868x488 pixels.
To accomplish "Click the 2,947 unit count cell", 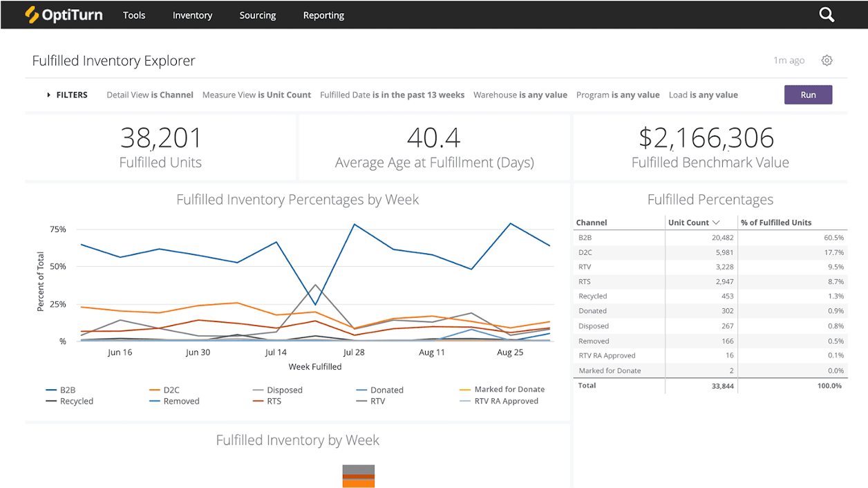I will tap(724, 282).
